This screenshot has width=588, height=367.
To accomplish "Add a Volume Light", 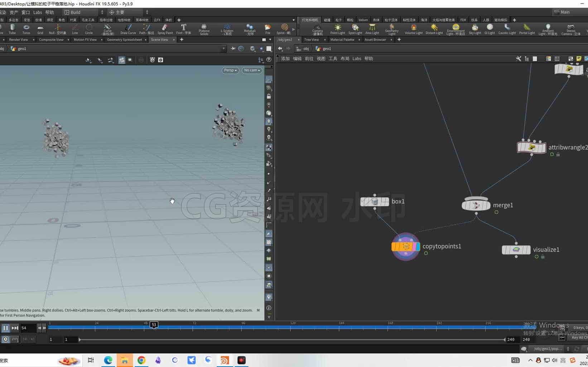I will point(414,29).
